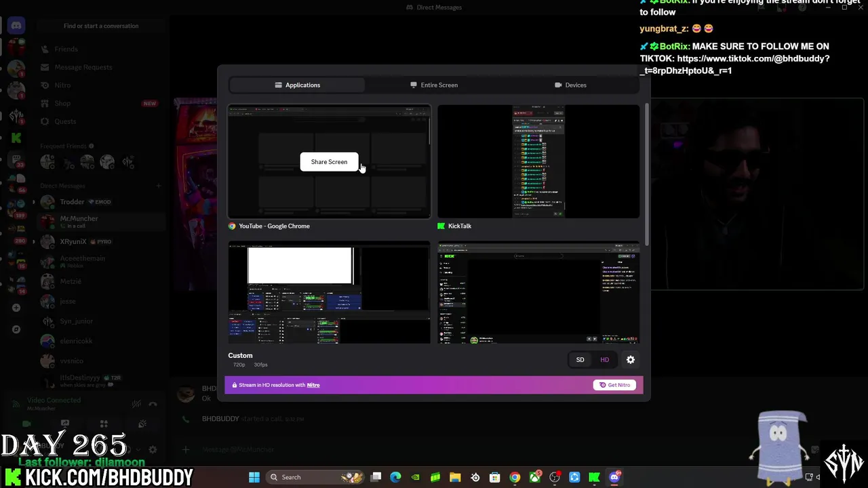Open Nitro page in Discord sidebar

(x=102, y=85)
